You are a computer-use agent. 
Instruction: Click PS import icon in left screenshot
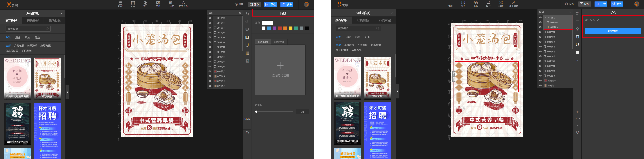(x=247, y=61)
